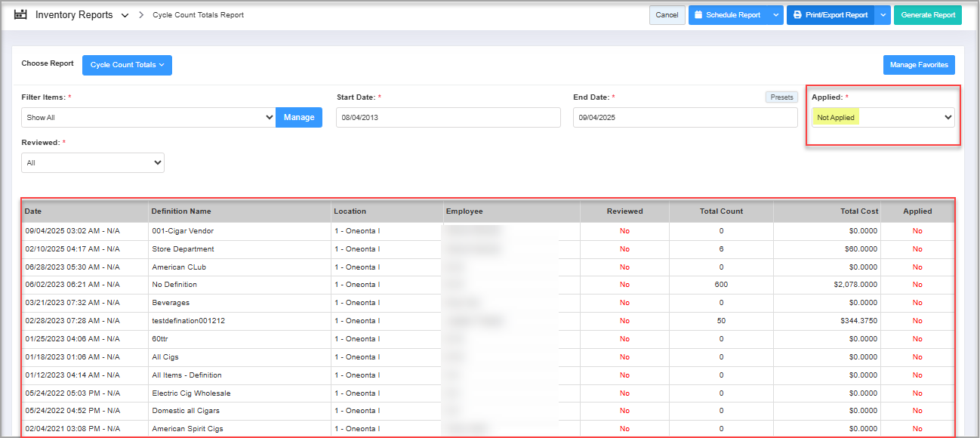Click the green Generate Report button
The height and width of the screenshot is (438, 980).
tap(927, 15)
